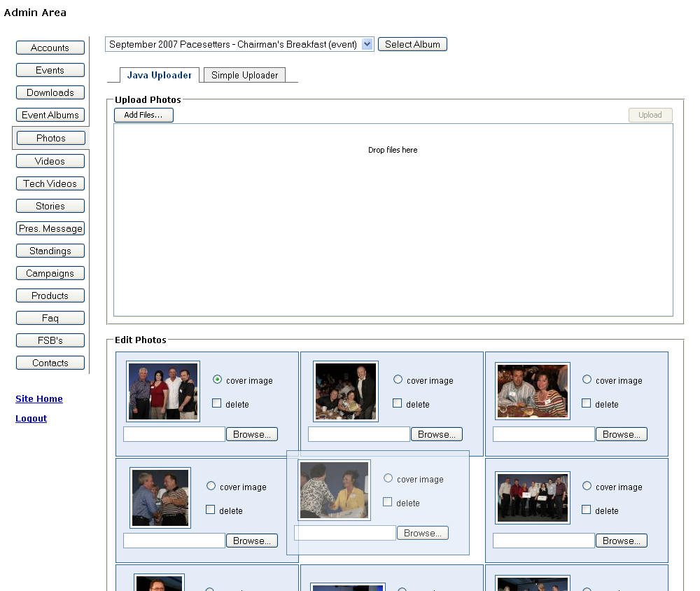Open the Accounts admin section

[50, 48]
